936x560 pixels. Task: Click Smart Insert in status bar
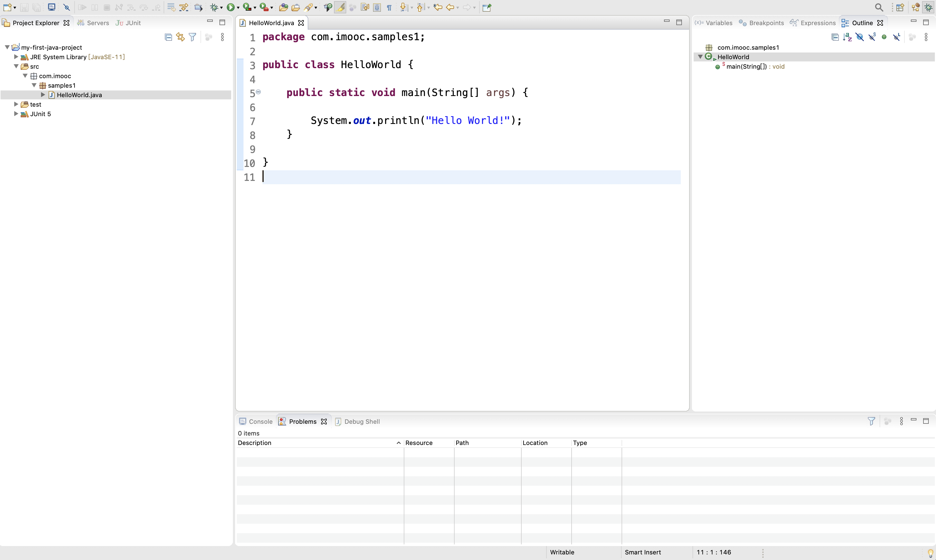pos(643,552)
